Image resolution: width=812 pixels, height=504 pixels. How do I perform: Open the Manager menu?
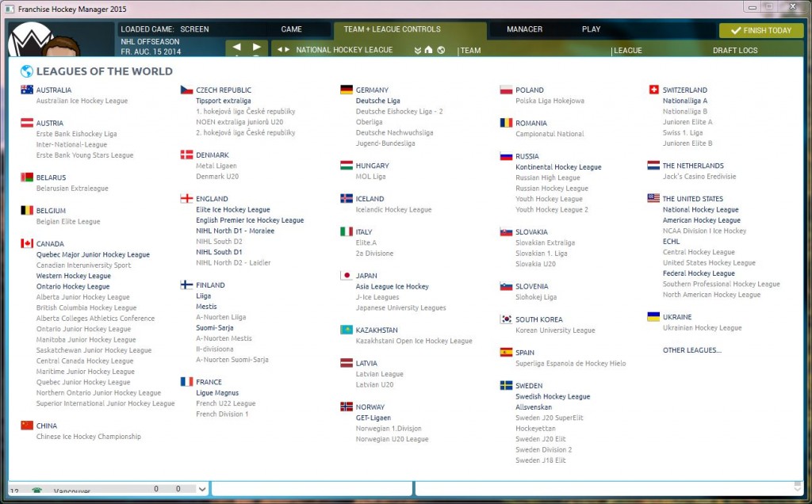pos(525,29)
